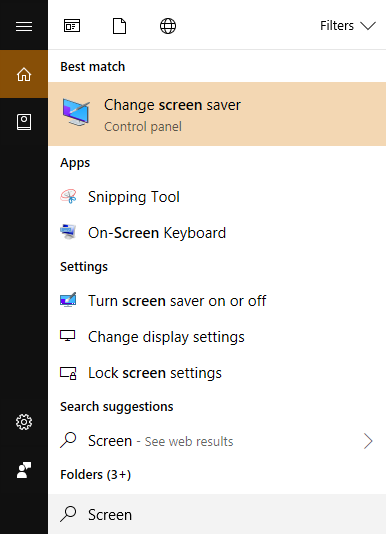
Task: Click the magnifier icon beside Screen suggestion
Action: point(68,440)
